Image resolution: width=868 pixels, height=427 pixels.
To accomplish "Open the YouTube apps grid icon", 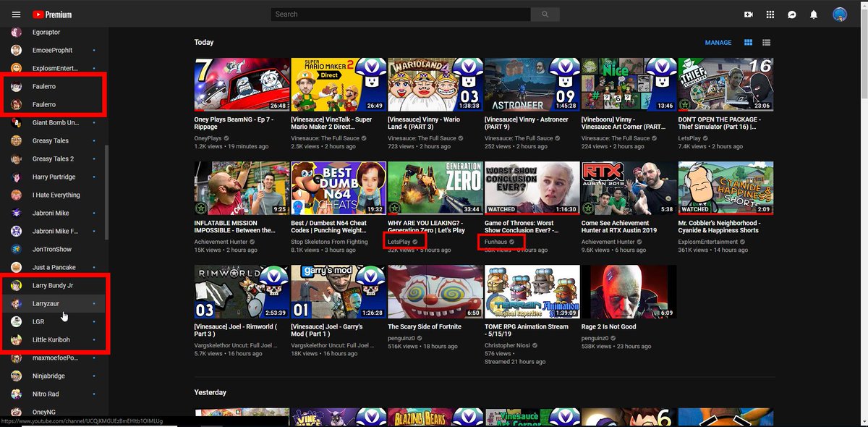I will click(770, 14).
